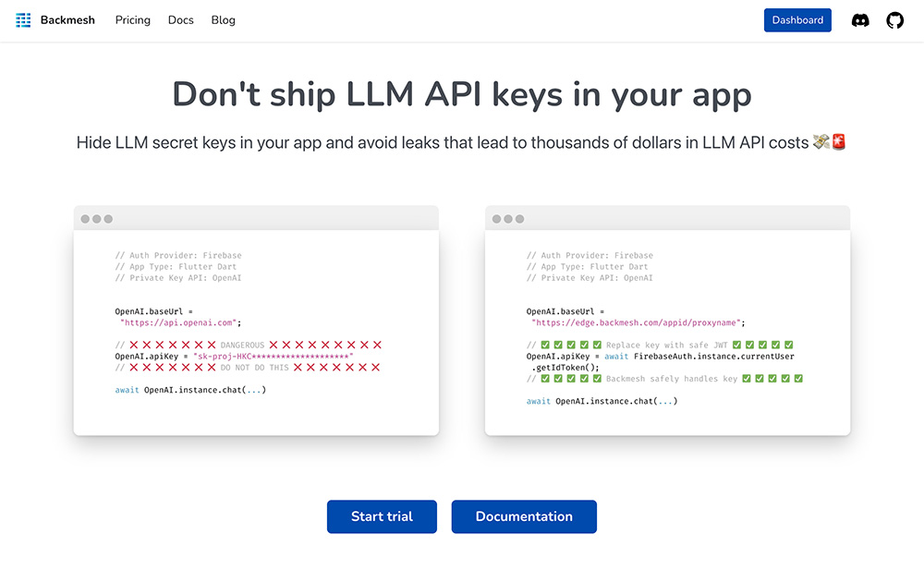The height and width of the screenshot is (570, 924).
Task: Click the ".getIdToken();" code line
Action: click(565, 368)
